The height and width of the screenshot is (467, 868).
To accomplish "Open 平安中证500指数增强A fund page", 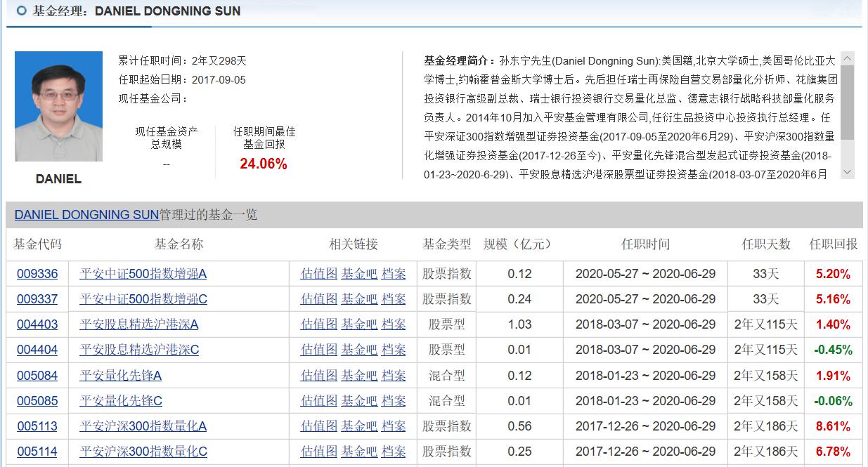I will pyautogui.click(x=143, y=274).
